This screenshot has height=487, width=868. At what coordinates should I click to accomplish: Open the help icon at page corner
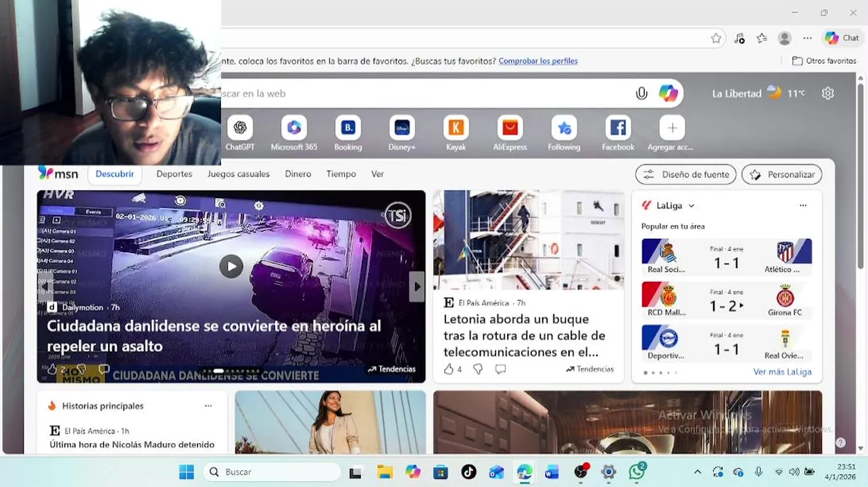(840, 442)
